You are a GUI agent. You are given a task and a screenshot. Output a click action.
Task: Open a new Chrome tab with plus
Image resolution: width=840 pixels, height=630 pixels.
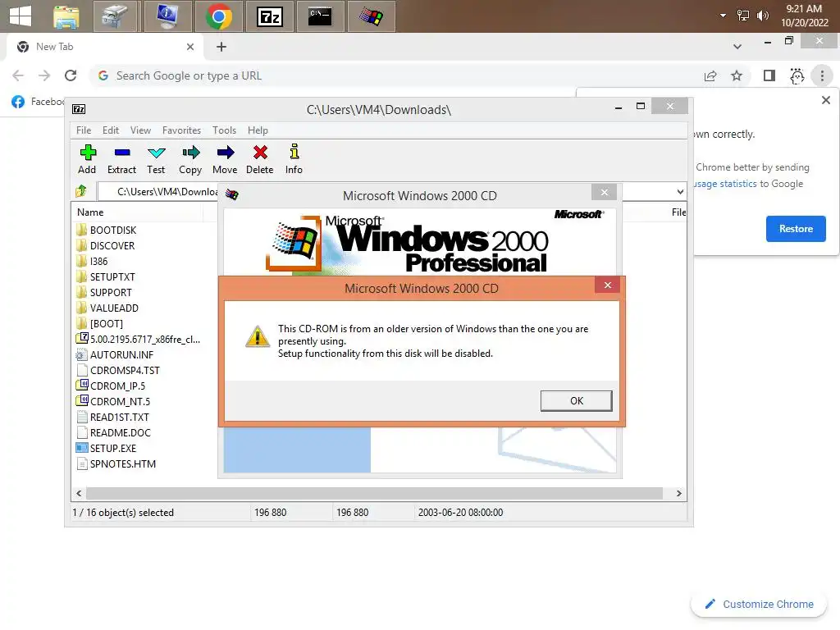[x=221, y=47]
